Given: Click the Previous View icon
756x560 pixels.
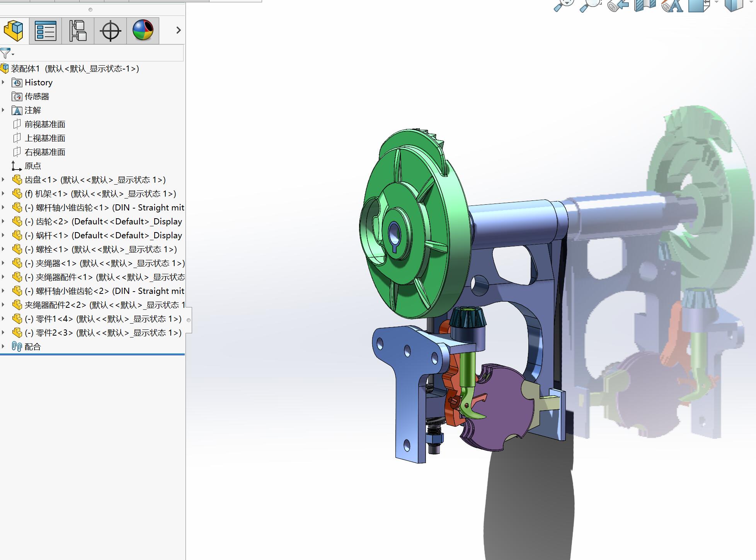Looking at the screenshot, I should coord(617,5).
